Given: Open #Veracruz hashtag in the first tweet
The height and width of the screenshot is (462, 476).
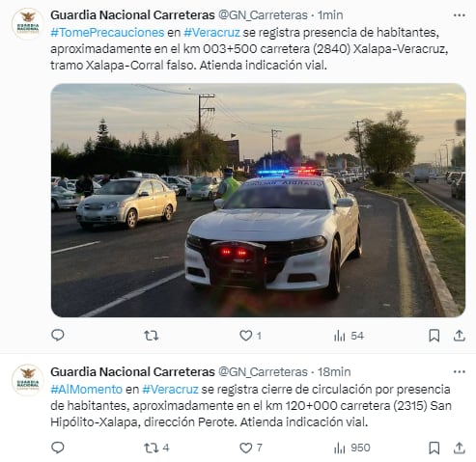Looking at the screenshot, I should click(211, 33).
